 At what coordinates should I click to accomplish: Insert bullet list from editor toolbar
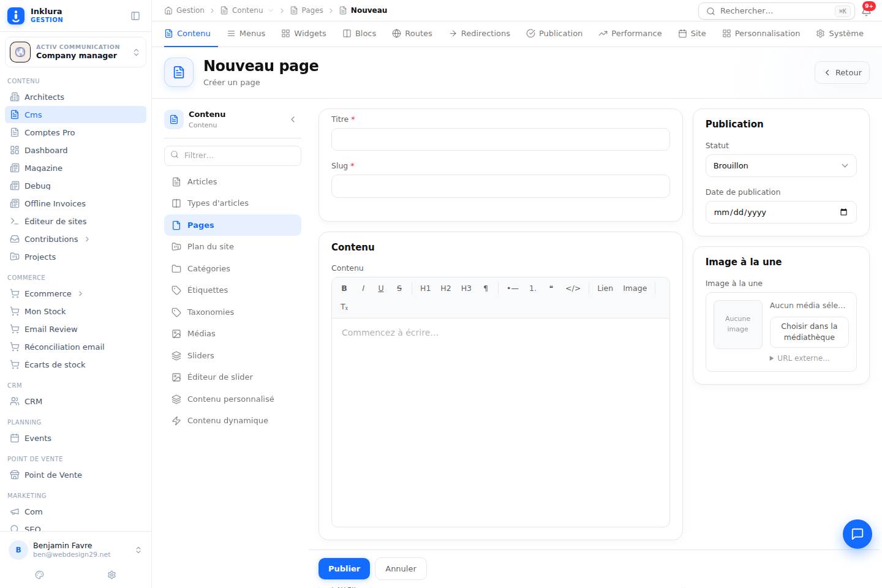pos(513,288)
